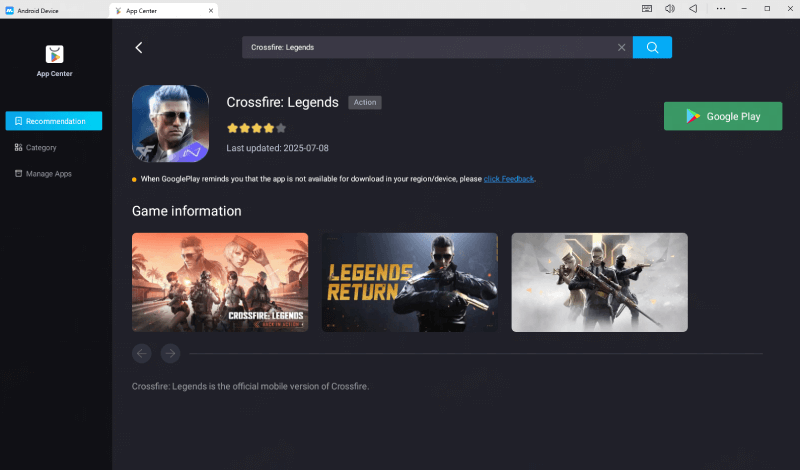Show previous screenshot with left arrow
Image resolution: width=800 pixels, height=470 pixels.
(x=141, y=353)
